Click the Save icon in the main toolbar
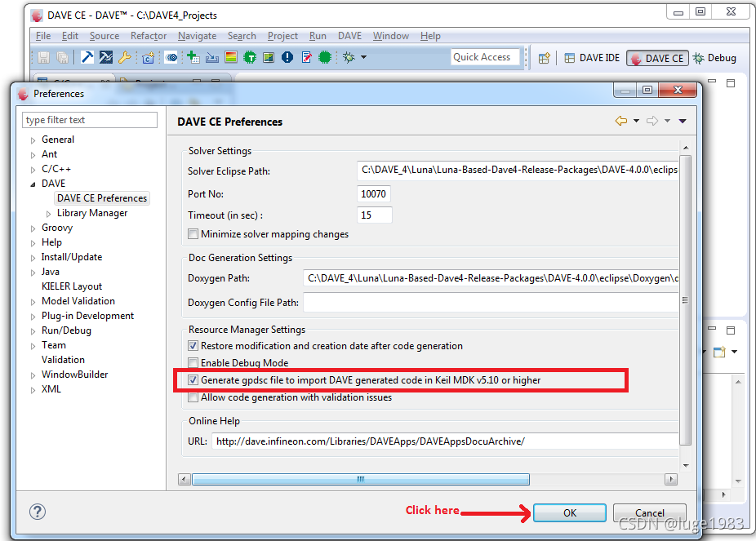756x541 pixels. point(43,58)
